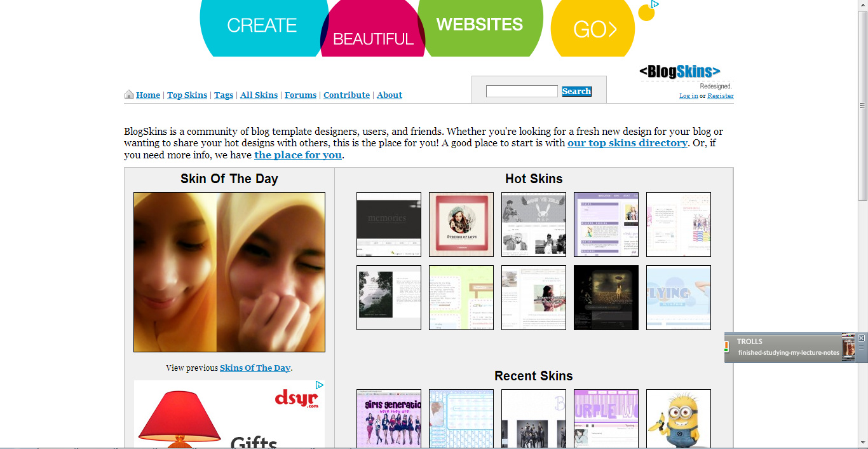Image resolution: width=868 pixels, height=449 pixels.
Task: Click scrollbar up arrow at top right
Action: tap(862, 4)
